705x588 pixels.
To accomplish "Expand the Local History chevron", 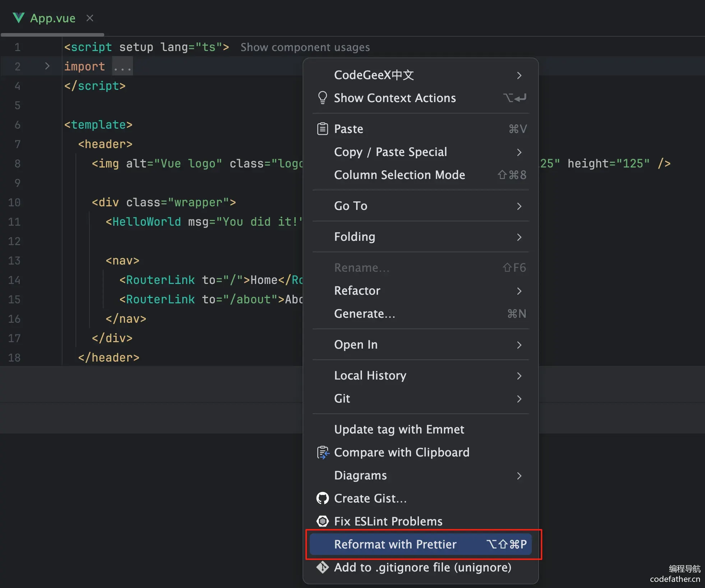I will tap(519, 376).
